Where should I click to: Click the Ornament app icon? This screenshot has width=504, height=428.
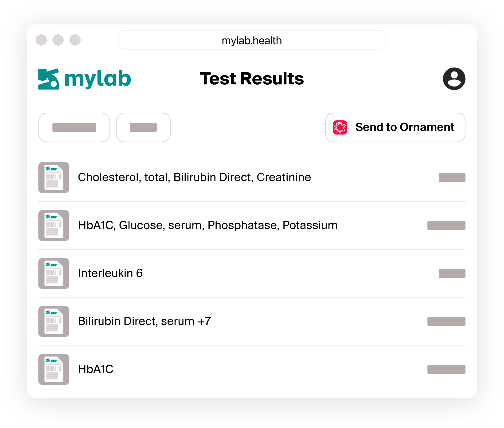340,127
